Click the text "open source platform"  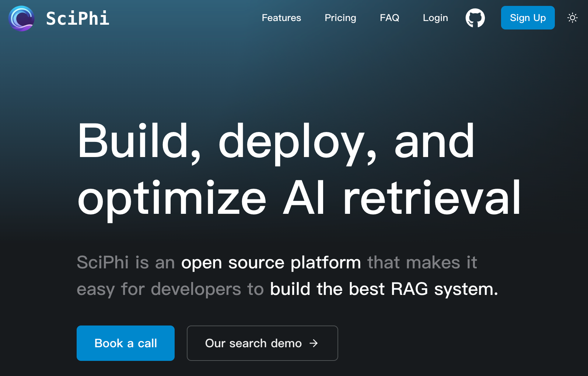271,263
